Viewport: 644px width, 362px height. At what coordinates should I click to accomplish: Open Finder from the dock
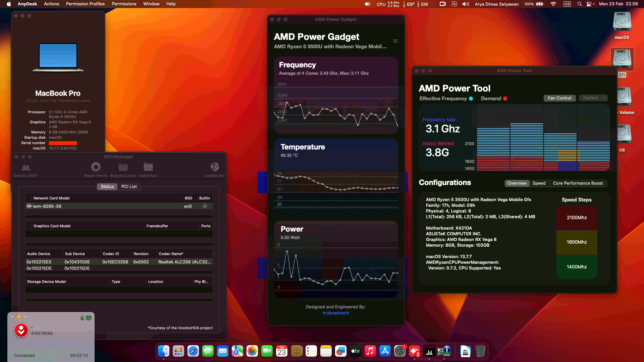click(164, 351)
